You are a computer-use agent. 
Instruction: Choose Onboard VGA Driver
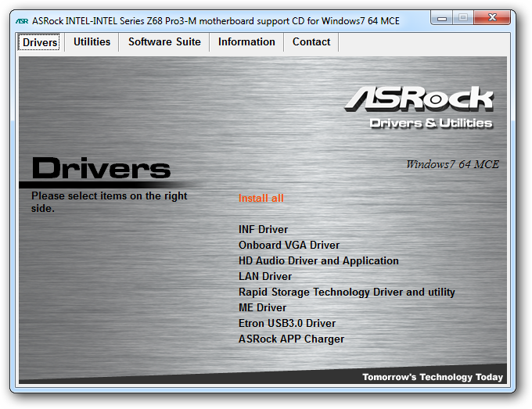(x=289, y=245)
